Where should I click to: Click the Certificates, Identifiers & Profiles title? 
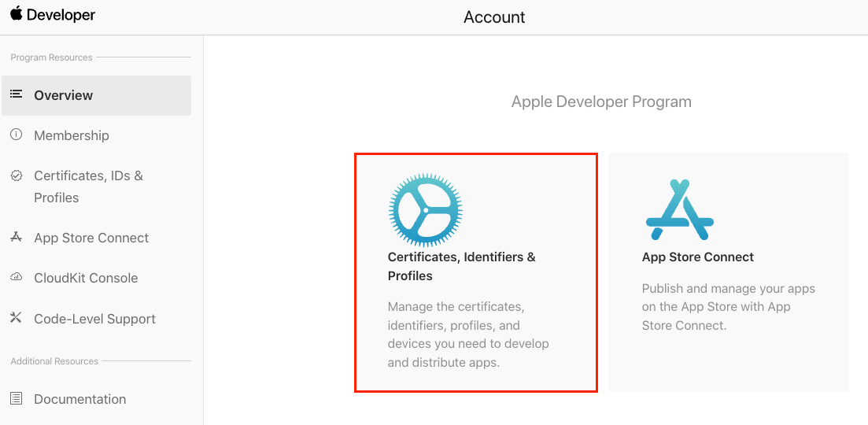462,266
